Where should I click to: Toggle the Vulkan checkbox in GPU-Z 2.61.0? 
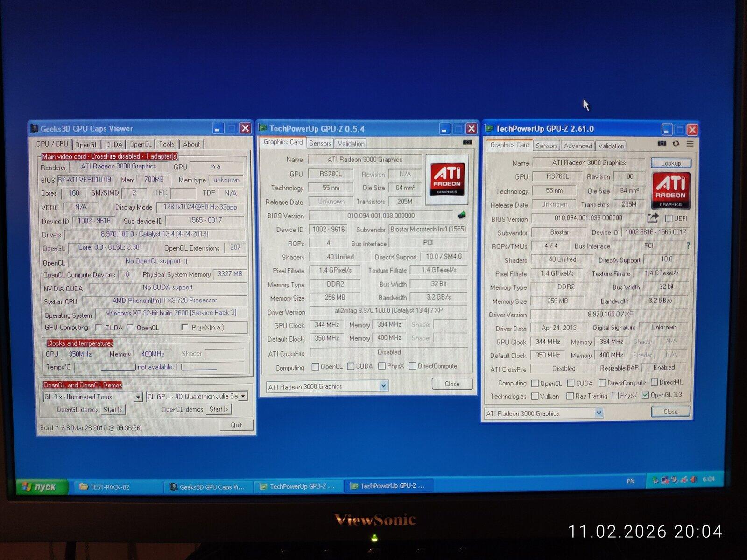(535, 396)
